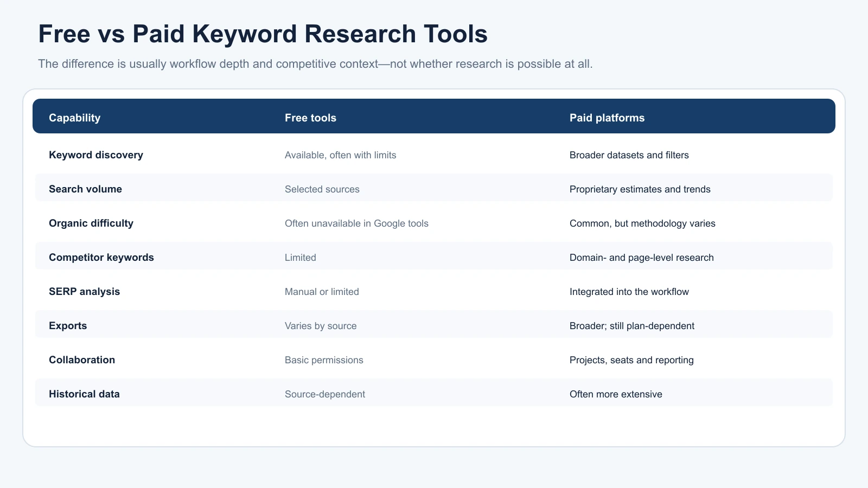Click 'Often unavailable in Google tools' cell
Screen dimensions: 868x488
click(356, 223)
